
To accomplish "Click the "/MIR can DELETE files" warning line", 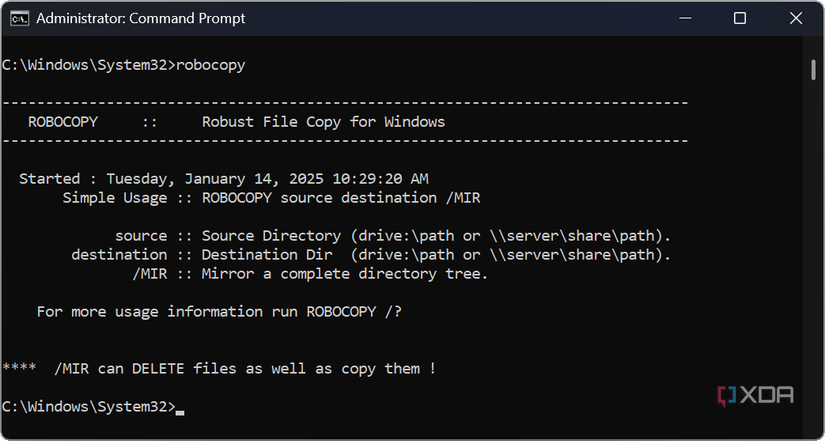I will pos(219,369).
